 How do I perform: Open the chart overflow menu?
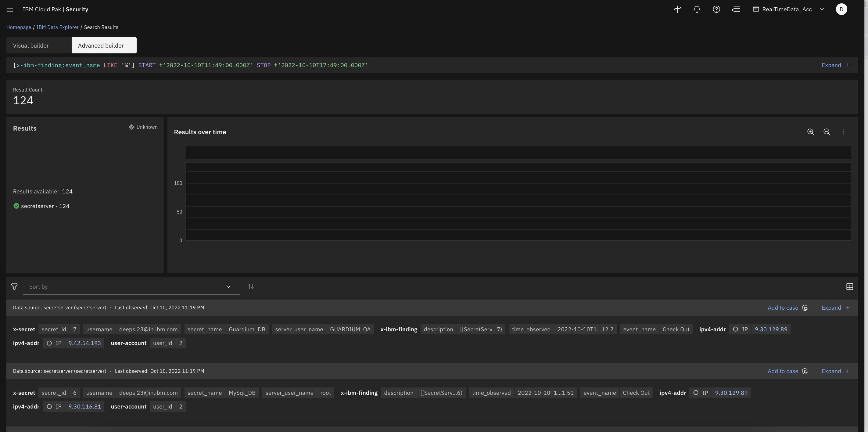coord(843,132)
